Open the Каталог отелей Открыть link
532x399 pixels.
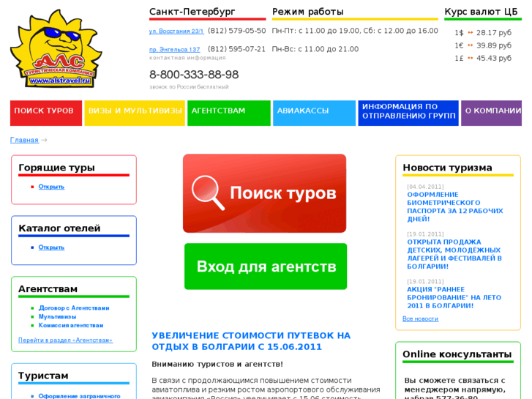click(x=51, y=247)
